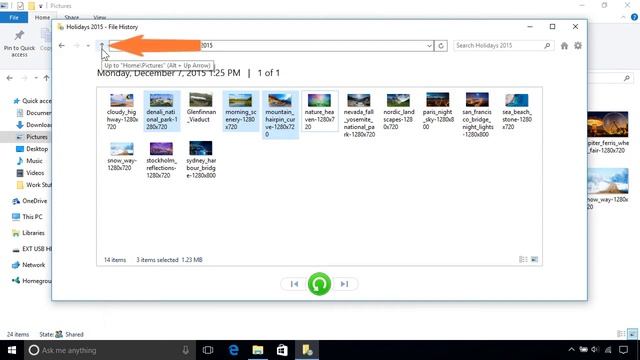Image resolution: width=640 pixels, height=360 pixels.
Task: Open File Explorer from taskbar
Action: click(258, 350)
